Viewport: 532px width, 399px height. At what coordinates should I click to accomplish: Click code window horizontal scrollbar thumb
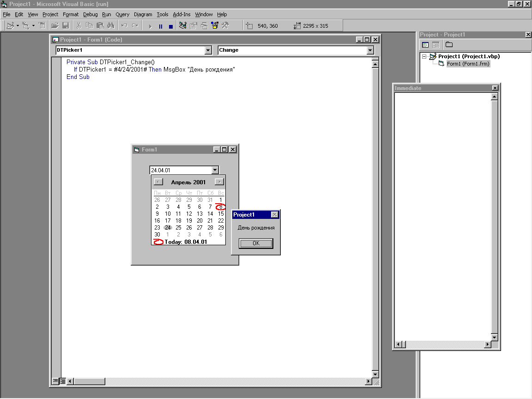click(89, 381)
